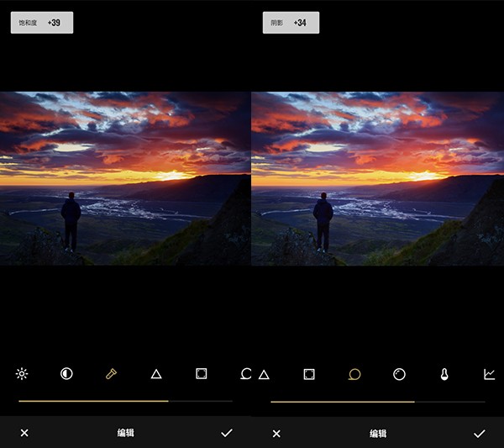Tap the sunset photo preview in the saturation screen
The height and width of the screenshot is (448, 504).
(x=125, y=178)
